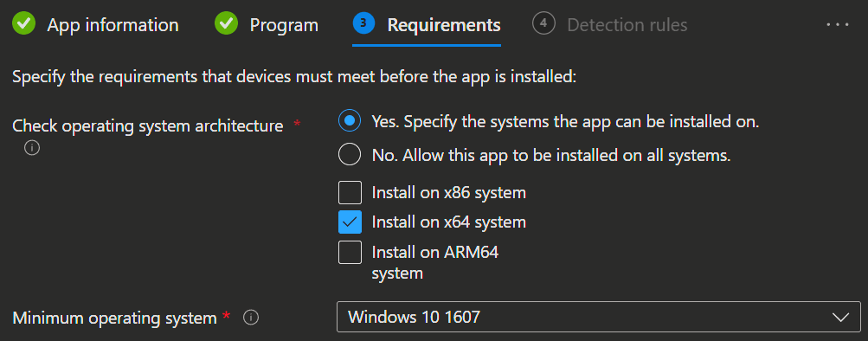Open the Windows 10 1607 dropdown
Screen dimensions: 868x341
click(598, 317)
